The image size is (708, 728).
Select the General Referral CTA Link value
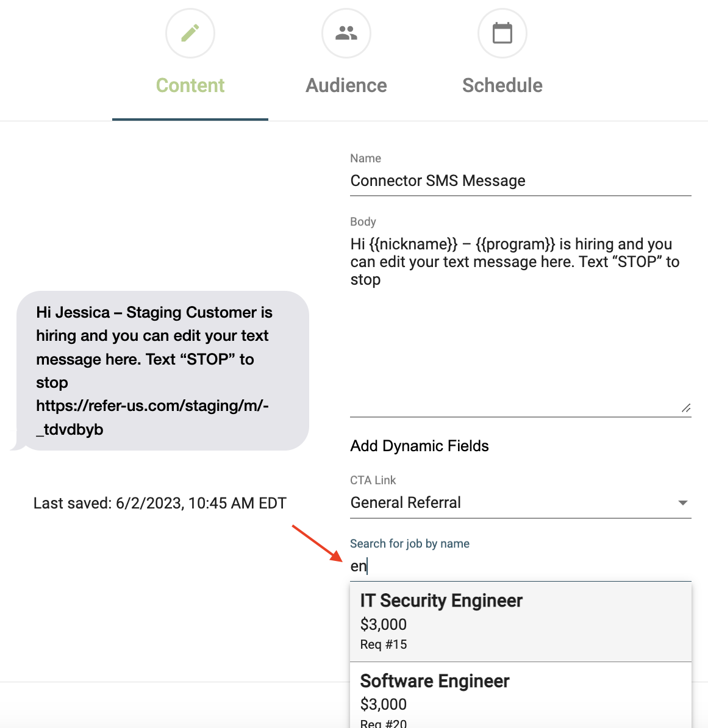tap(406, 502)
